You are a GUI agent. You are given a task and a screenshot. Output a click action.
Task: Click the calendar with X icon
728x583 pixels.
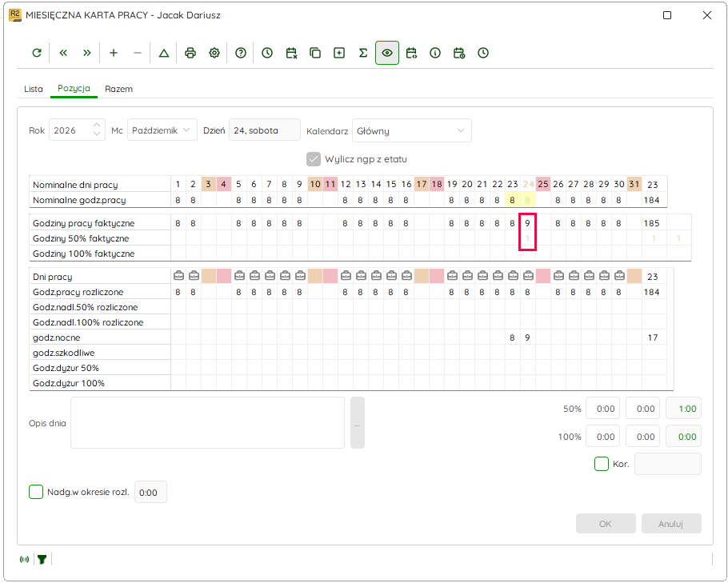click(291, 53)
